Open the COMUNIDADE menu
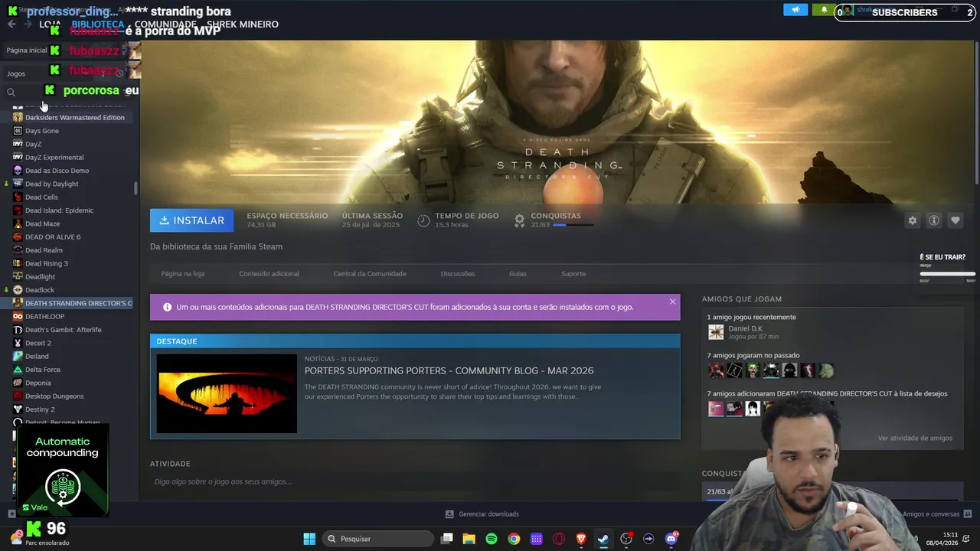980x551 pixels. pyautogui.click(x=165, y=24)
